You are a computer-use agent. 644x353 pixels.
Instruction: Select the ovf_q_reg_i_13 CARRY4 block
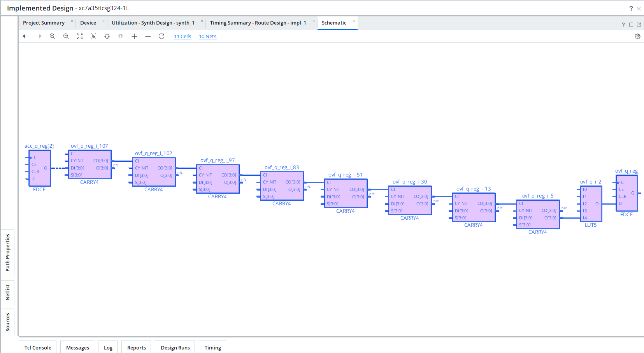pyautogui.click(x=474, y=207)
